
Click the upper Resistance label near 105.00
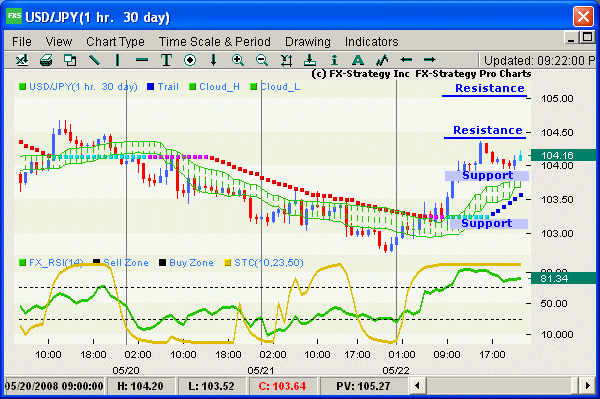click(489, 88)
